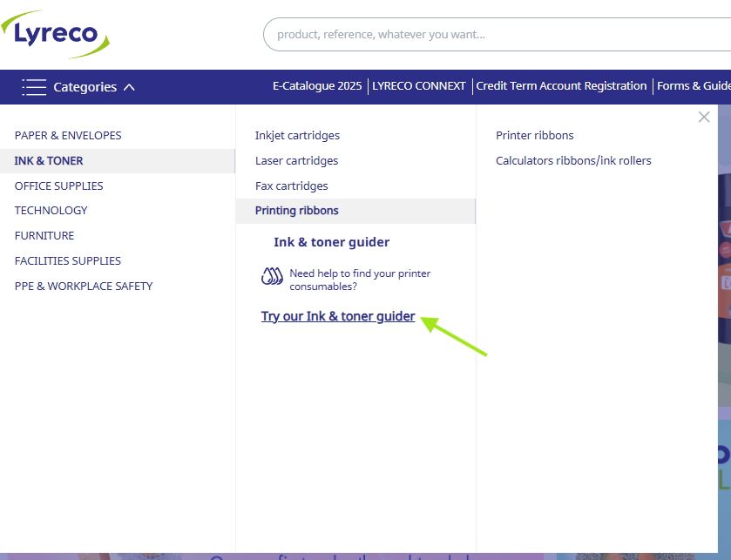Click the ink drops icon
The height and width of the screenshot is (560, 731).
(272, 276)
